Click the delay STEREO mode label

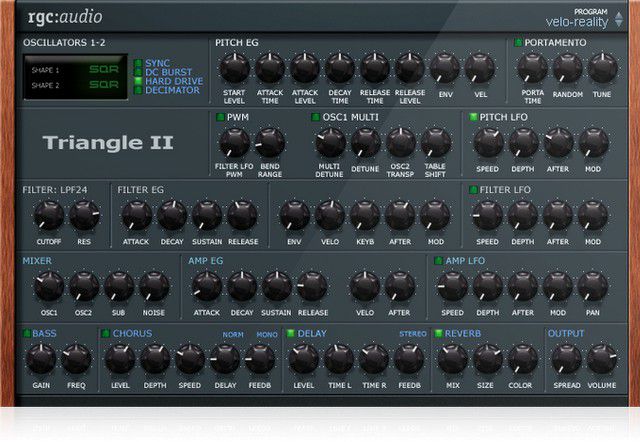pos(413,334)
